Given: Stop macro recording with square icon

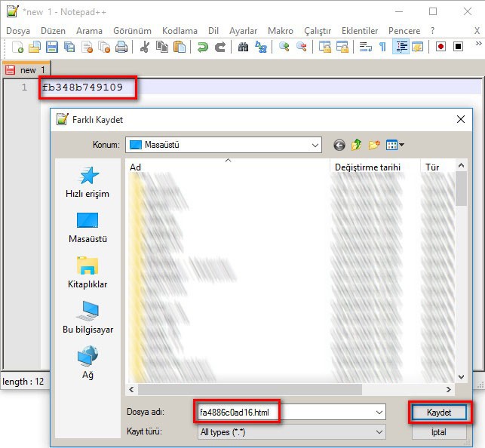Looking at the screenshot, I should click(458, 47).
